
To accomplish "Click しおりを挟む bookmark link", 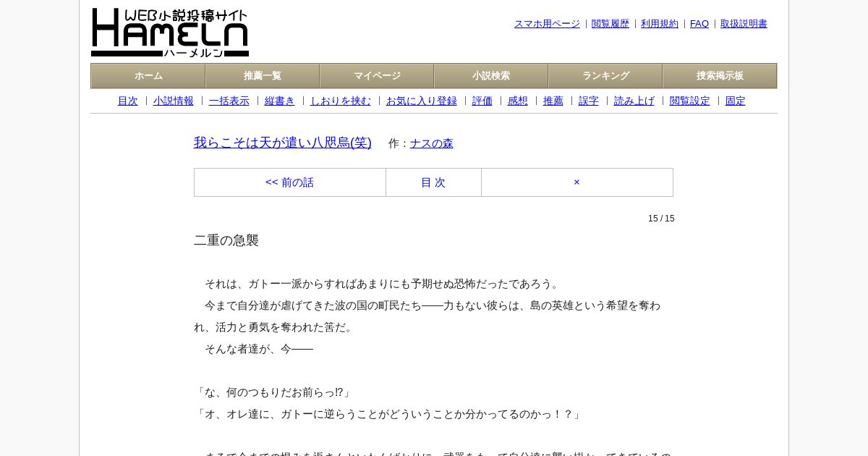I will [x=341, y=101].
